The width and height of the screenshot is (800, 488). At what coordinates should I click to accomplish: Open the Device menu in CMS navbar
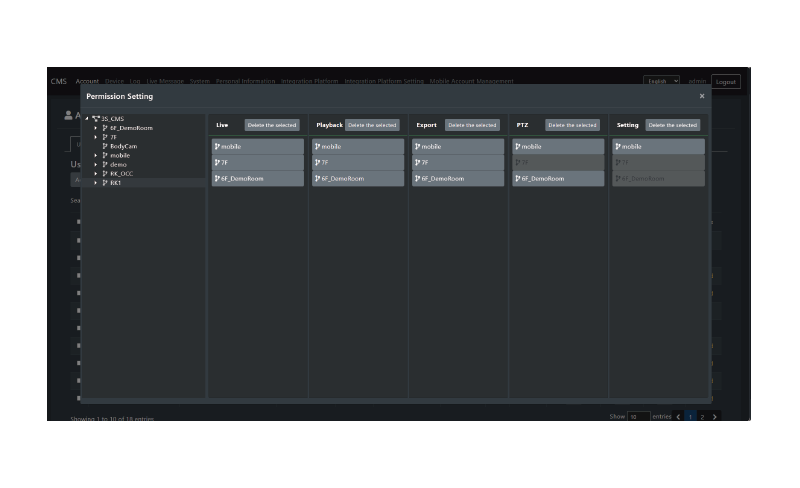point(114,81)
